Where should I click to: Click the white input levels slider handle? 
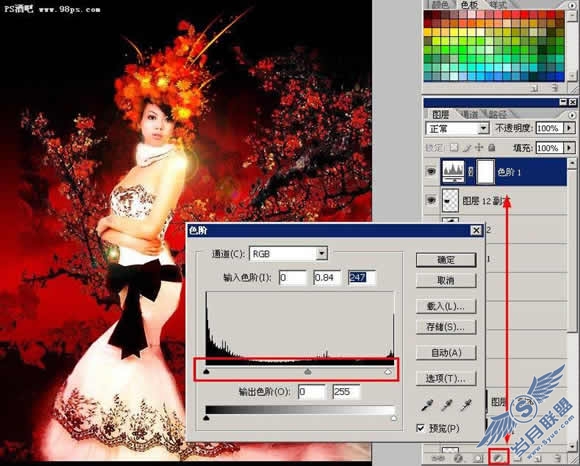388,371
